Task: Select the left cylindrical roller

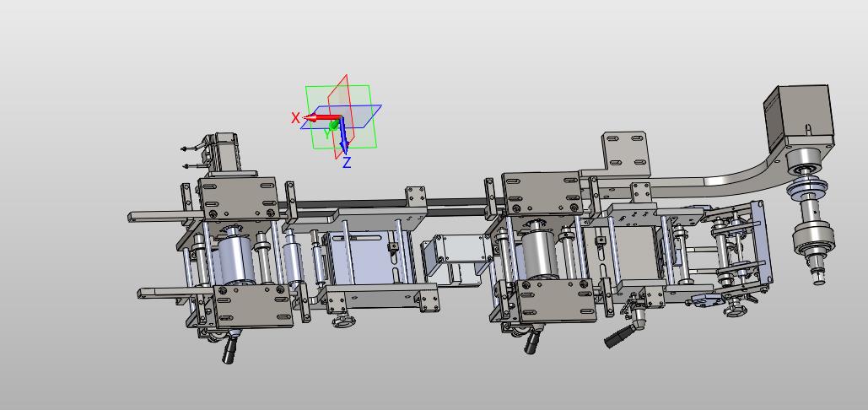Action: click(236, 259)
